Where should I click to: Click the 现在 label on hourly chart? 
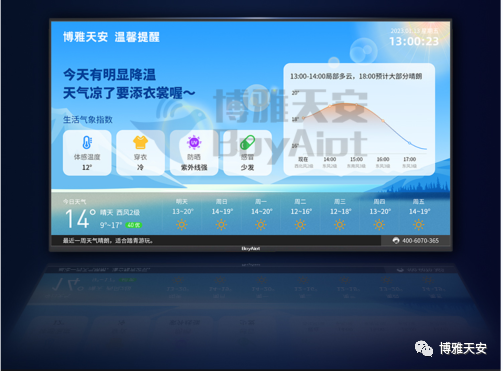tap(303, 159)
